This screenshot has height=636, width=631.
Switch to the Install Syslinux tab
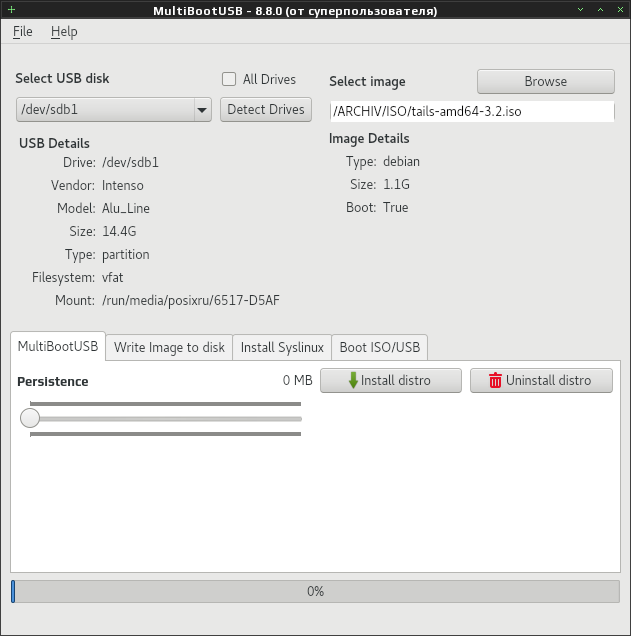point(282,347)
